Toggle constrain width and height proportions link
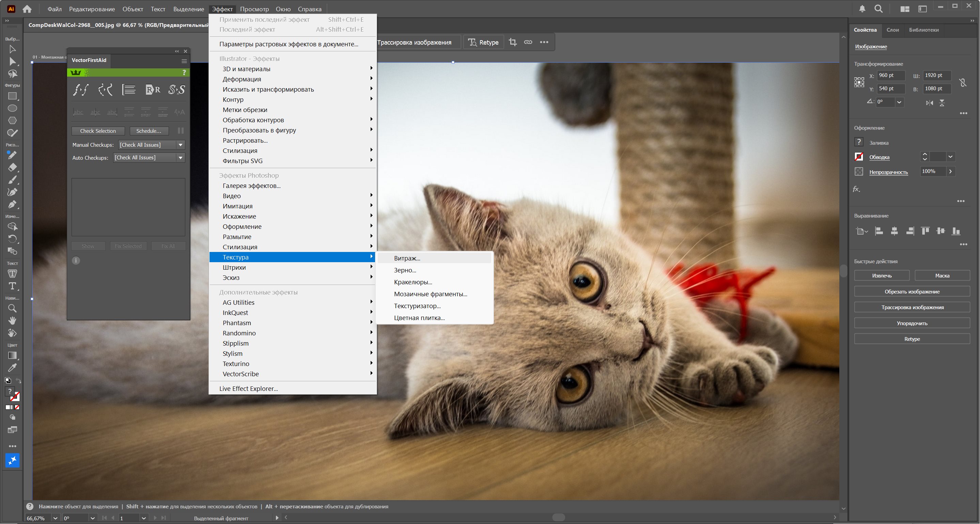The image size is (980, 524). point(963,82)
